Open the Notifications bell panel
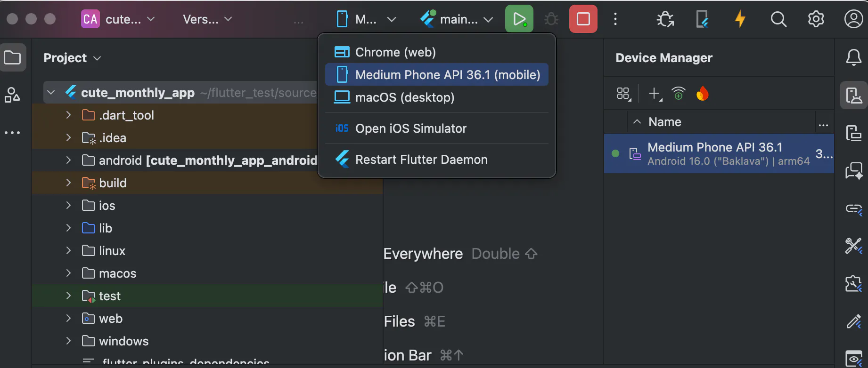The width and height of the screenshot is (868, 368). (853, 58)
